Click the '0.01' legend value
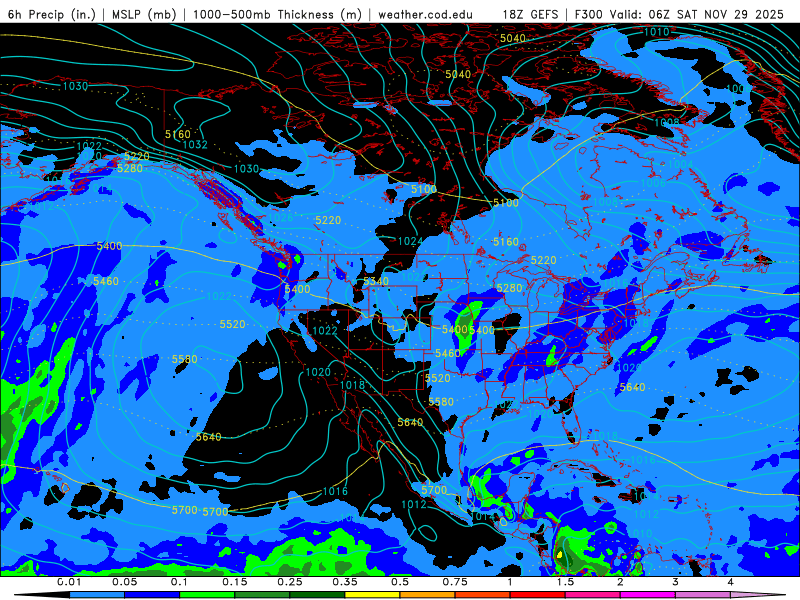The height and width of the screenshot is (600, 800). coord(69,582)
